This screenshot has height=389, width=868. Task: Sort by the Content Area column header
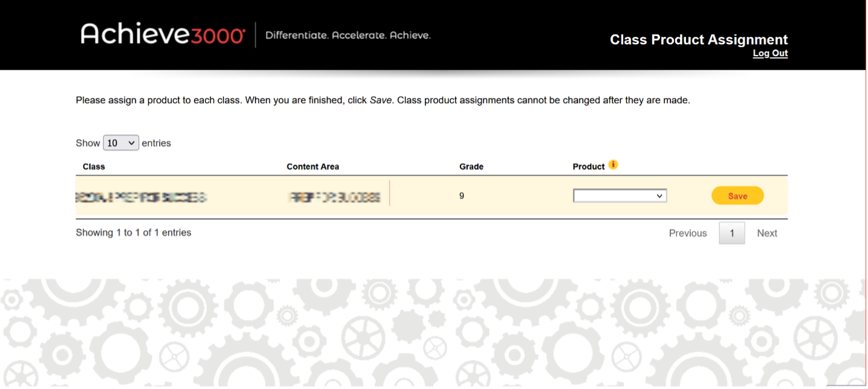point(313,167)
